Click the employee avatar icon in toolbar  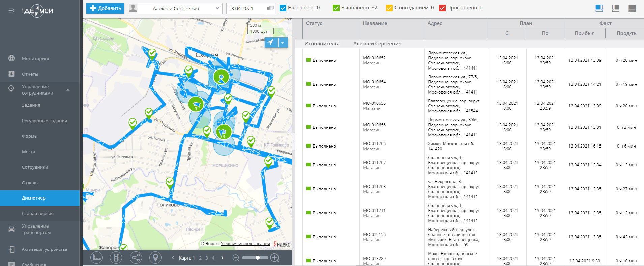pyautogui.click(x=133, y=8)
